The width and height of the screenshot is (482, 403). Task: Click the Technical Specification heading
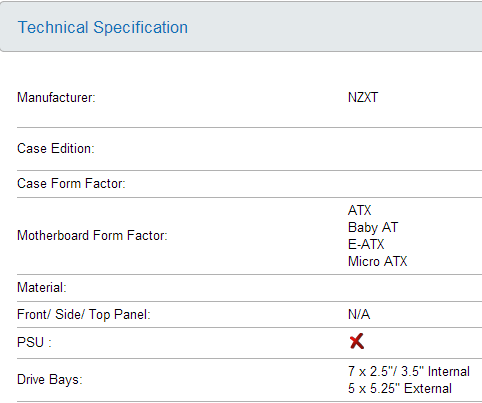pyautogui.click(x=103, y=27)
